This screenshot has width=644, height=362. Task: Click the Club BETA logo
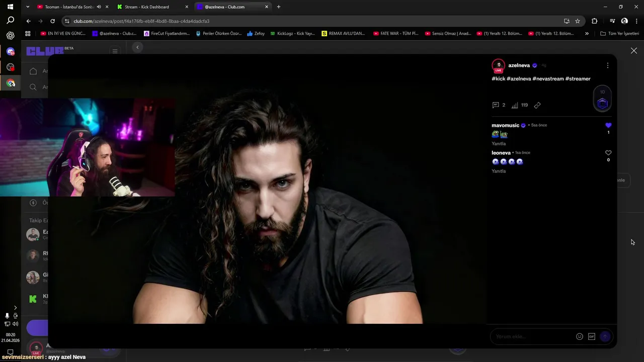click(50, 51)
